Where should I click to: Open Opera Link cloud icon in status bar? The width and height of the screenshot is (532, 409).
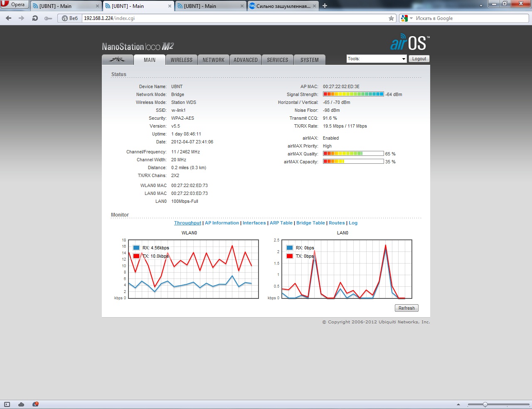pyautogui.click(x=21, y=404)
